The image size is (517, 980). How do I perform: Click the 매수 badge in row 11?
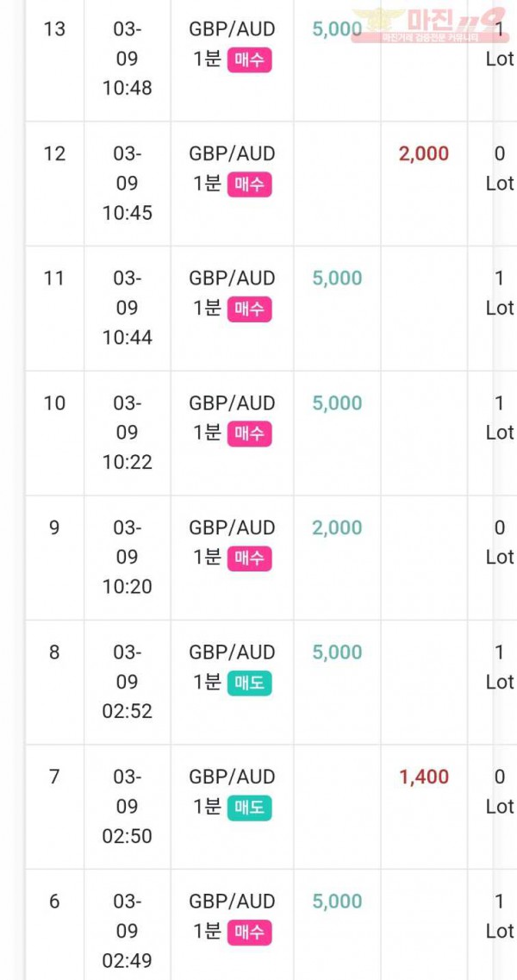[249, 309]
